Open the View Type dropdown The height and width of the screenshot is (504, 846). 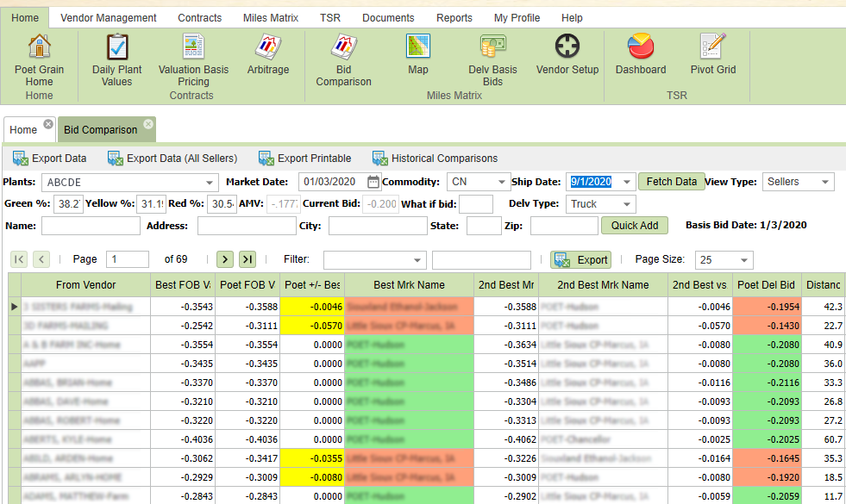825,182
